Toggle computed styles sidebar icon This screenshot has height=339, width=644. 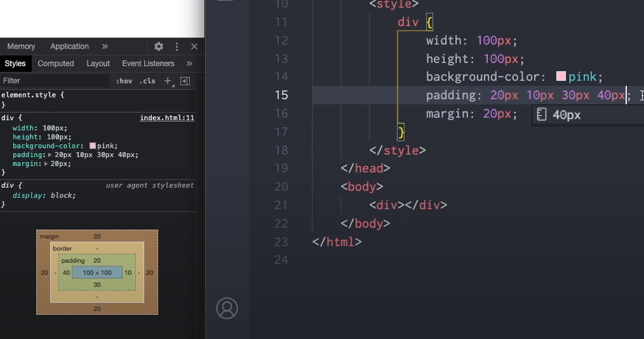[185, 81]
